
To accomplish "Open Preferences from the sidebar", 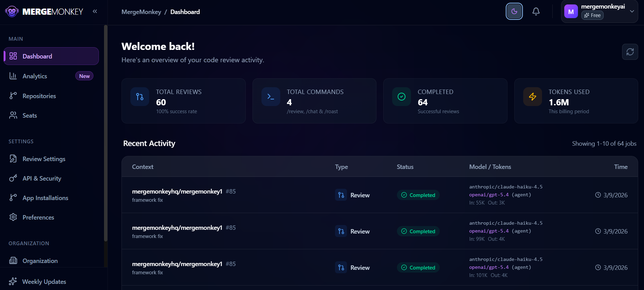I will [x=51, y=217].
